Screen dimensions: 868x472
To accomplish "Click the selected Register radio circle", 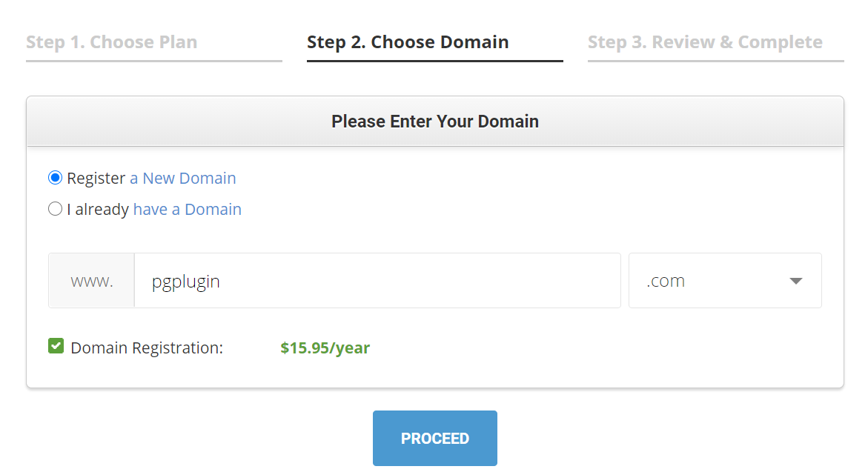I will coord(56,177).
